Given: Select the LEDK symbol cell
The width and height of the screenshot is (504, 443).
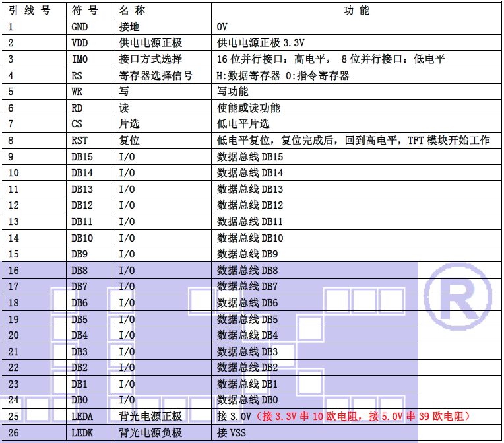Looking at the screenshot, I should (x=82, y=432).
